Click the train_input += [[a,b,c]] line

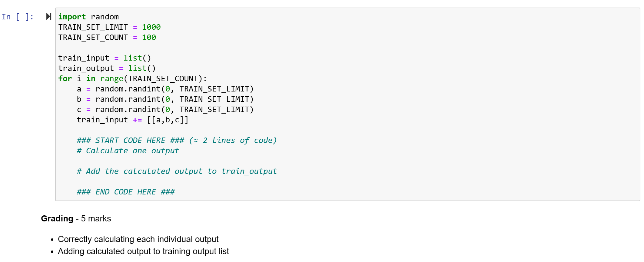(132, 120)
